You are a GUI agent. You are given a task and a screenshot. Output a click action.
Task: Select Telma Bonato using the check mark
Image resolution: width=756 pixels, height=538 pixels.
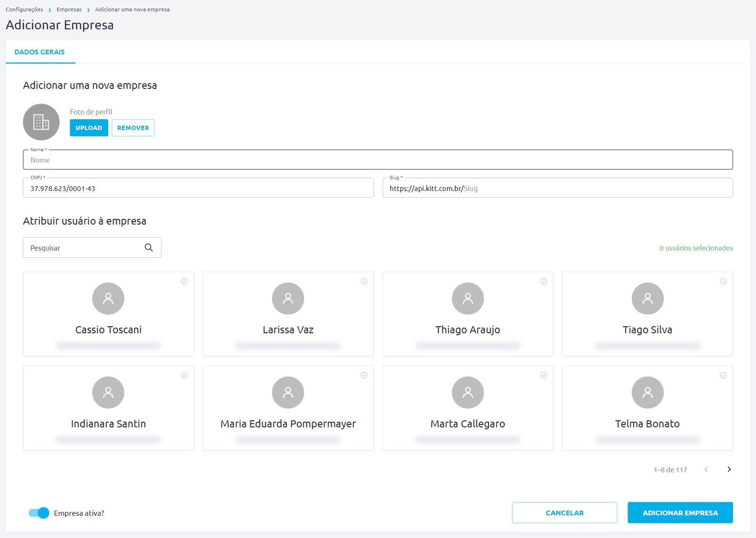[x=723, y=375]
